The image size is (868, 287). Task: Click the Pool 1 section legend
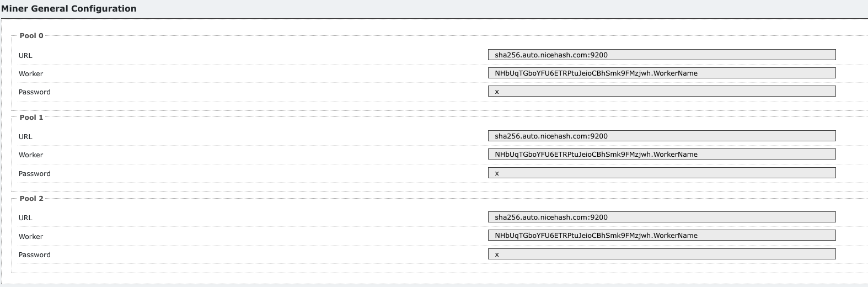click(31, 118)
